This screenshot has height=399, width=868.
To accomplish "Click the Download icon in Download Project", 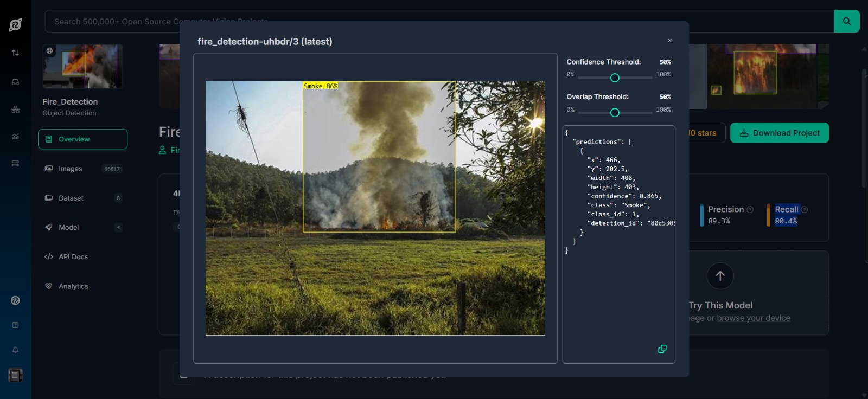I will [x=744, y=133].
